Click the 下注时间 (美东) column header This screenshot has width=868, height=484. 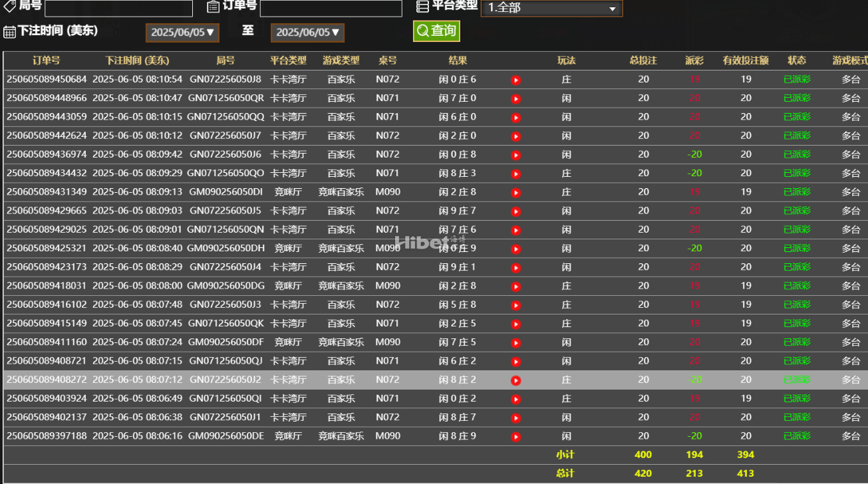pos(138,60)
